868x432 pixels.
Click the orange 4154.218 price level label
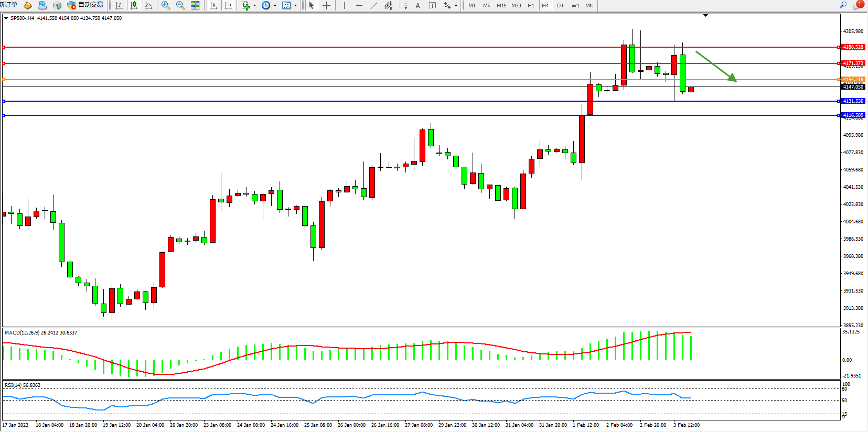[x=853, y=80]
